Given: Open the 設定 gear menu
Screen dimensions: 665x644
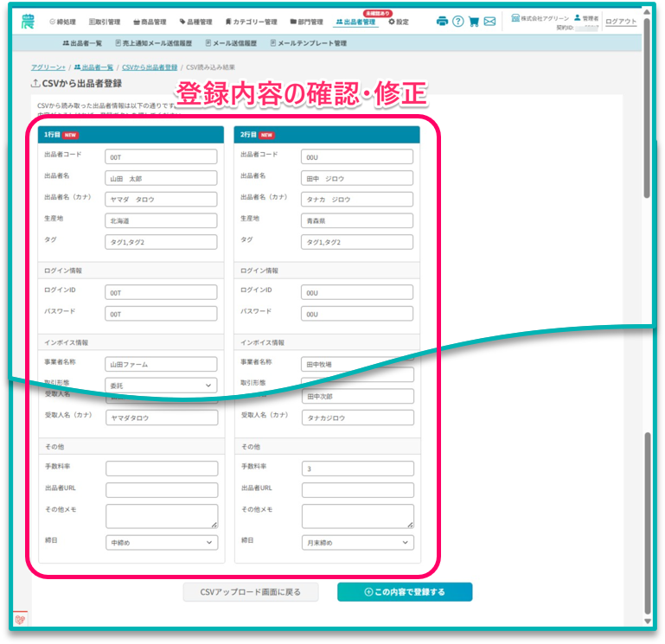Looking at the screenshot, I should click(x=399, y=22).
